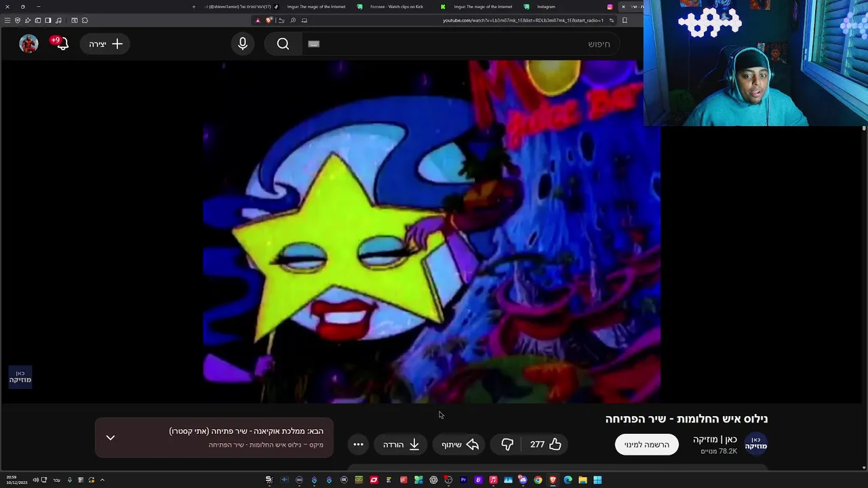Dislike the video
This screenshot has height=488, width=868.
pos(507,445)
